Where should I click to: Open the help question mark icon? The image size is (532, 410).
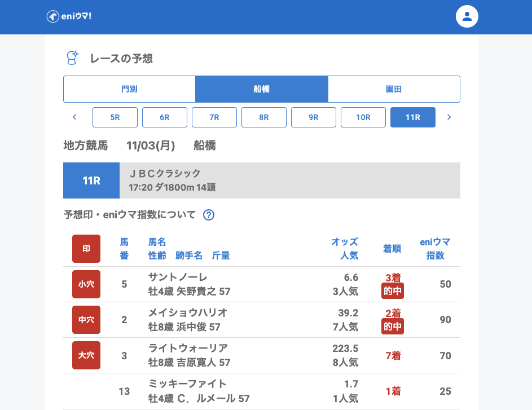point(209,215)
